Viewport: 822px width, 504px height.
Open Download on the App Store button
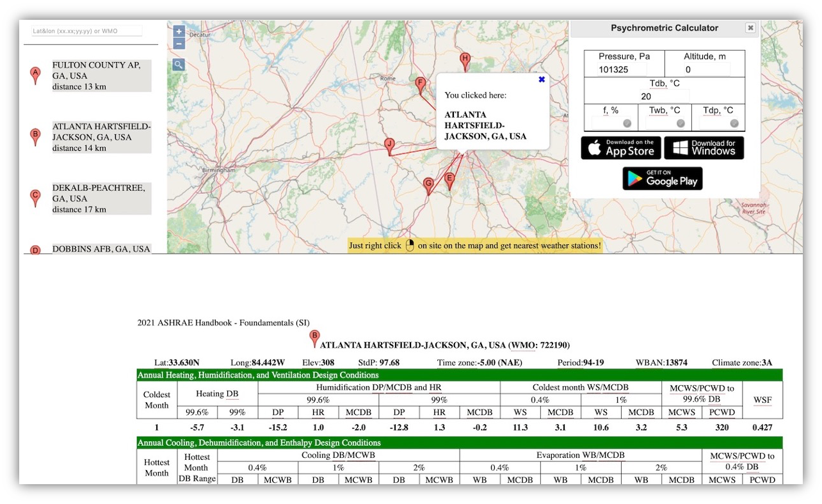click(x=621, y=148)
